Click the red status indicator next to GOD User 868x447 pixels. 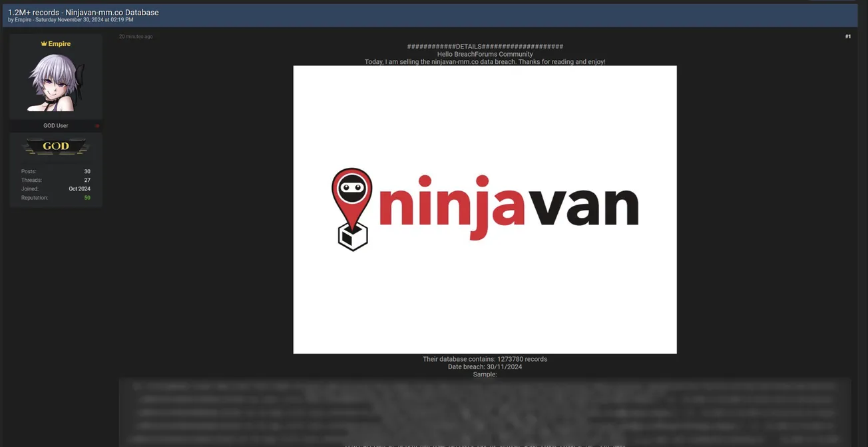pyautogui.click(x=97, y=125)
